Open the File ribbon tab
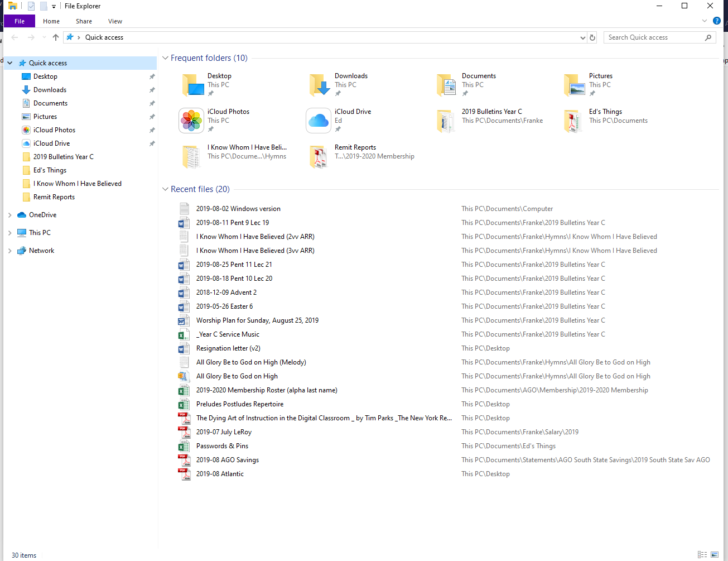The width and height of the screenshot is (728, 561). pos(20,21)
